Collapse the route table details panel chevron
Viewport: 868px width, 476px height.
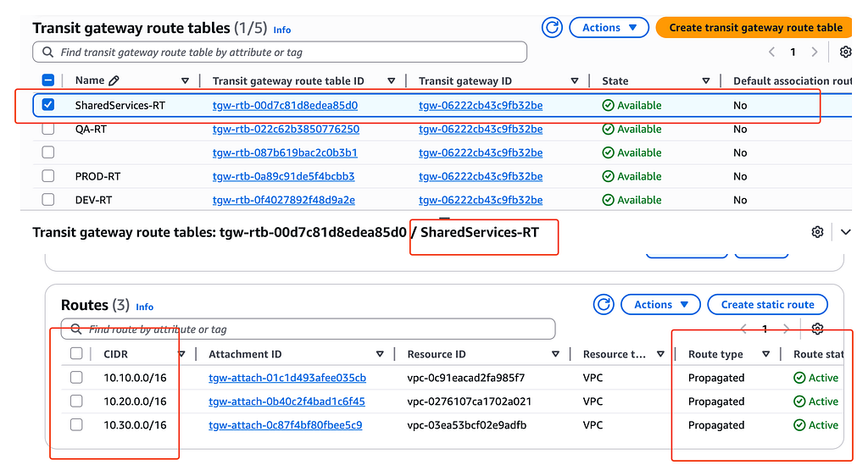tap(845, 232)
